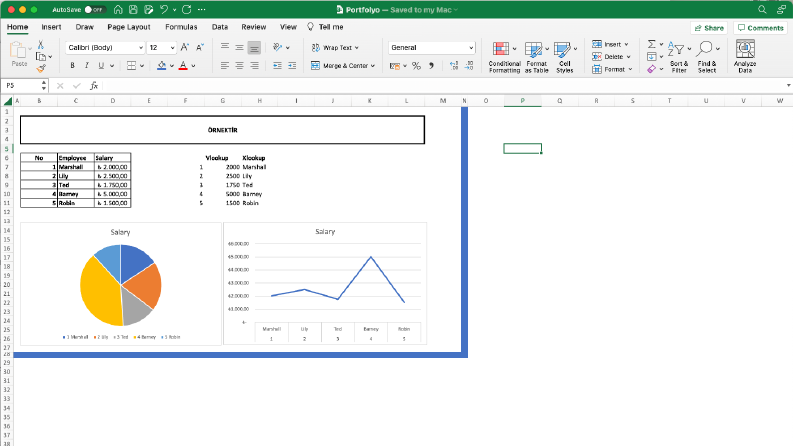This screenshot has width=793, height=446.
Task: Select the Format Painter brush
Action: click(x=41, y=68)
